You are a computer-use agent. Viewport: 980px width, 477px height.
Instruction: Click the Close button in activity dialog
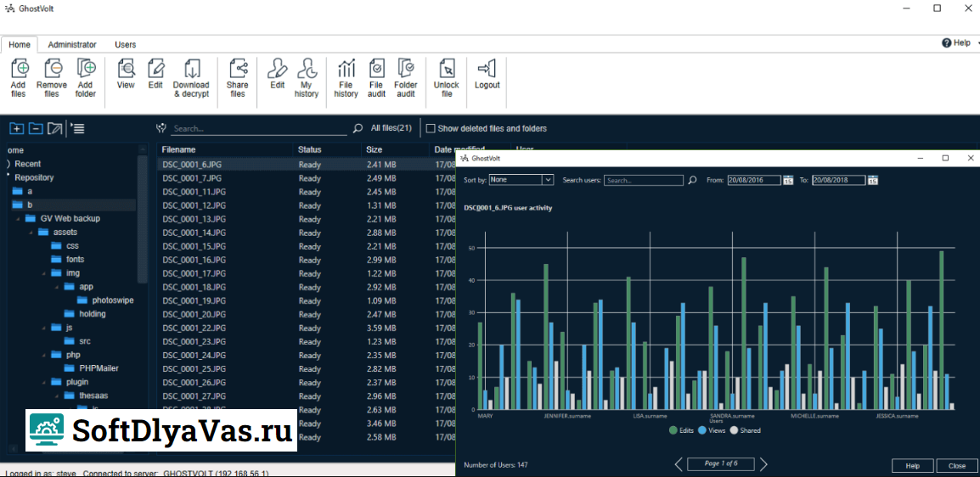coord(957,466)
